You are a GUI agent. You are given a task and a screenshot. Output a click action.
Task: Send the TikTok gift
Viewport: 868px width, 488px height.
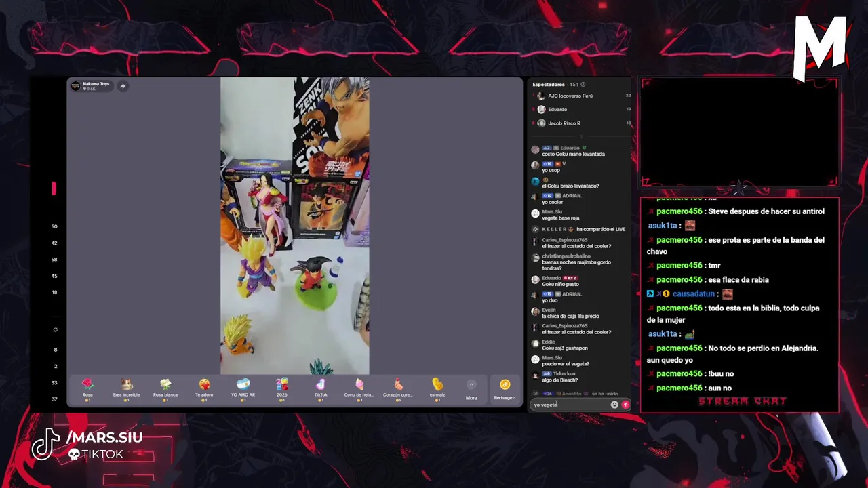tap(321, 390)
